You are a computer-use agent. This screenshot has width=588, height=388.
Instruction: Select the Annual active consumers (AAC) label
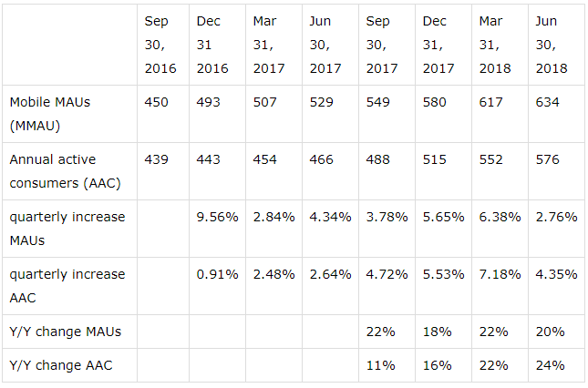click(x=67, y=170)
